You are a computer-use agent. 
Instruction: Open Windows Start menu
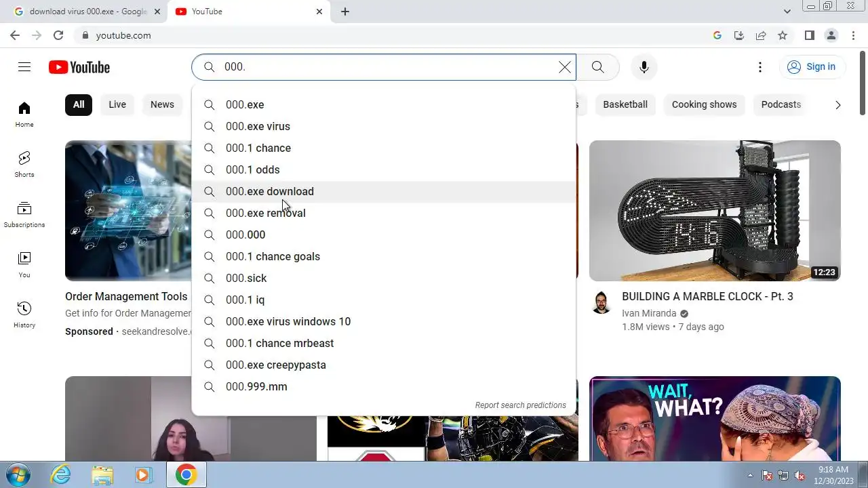pyautogui.click(x=18, y=474)
